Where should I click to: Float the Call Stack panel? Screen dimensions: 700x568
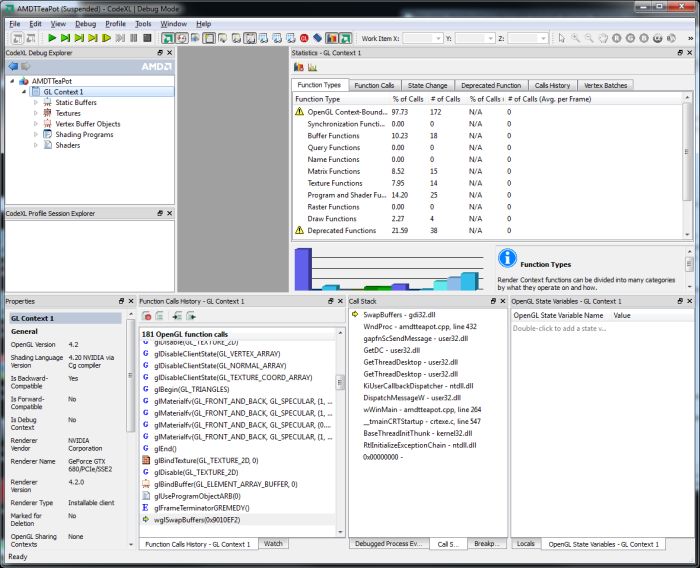(493, 301)
